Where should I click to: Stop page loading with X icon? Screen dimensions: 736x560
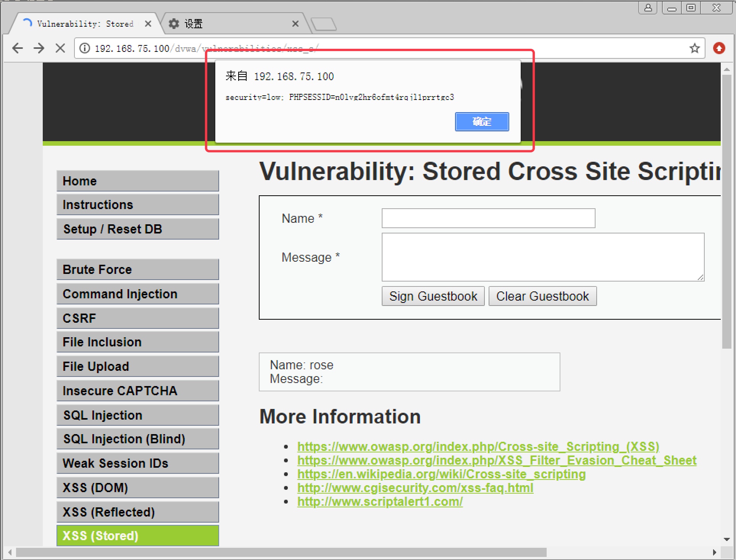pos(60,48)
